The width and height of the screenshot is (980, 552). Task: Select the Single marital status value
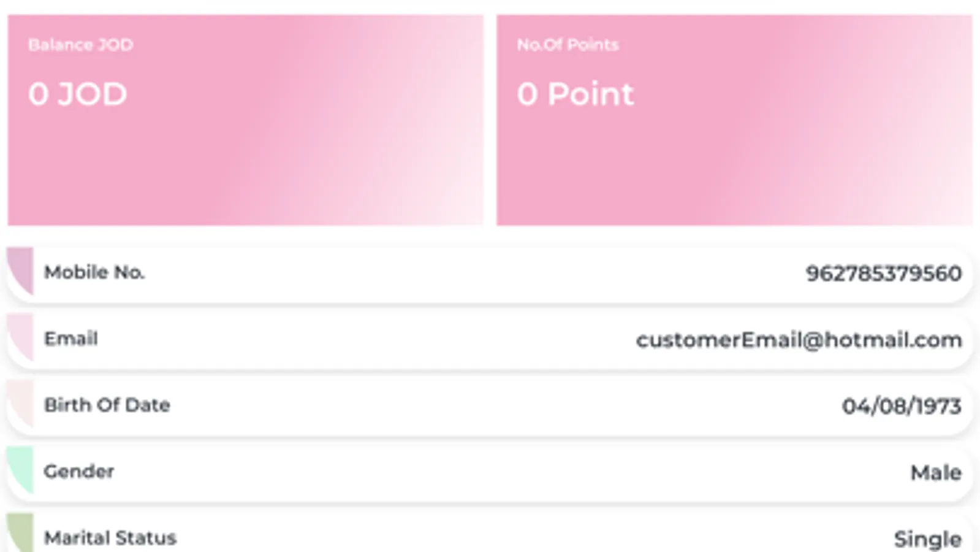point(927,539)
